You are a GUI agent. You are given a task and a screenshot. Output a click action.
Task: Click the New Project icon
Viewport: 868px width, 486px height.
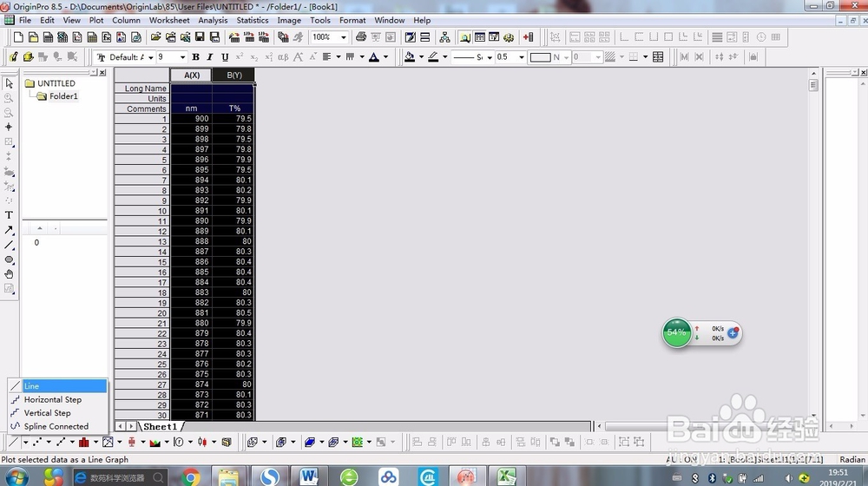coord(18,37)
